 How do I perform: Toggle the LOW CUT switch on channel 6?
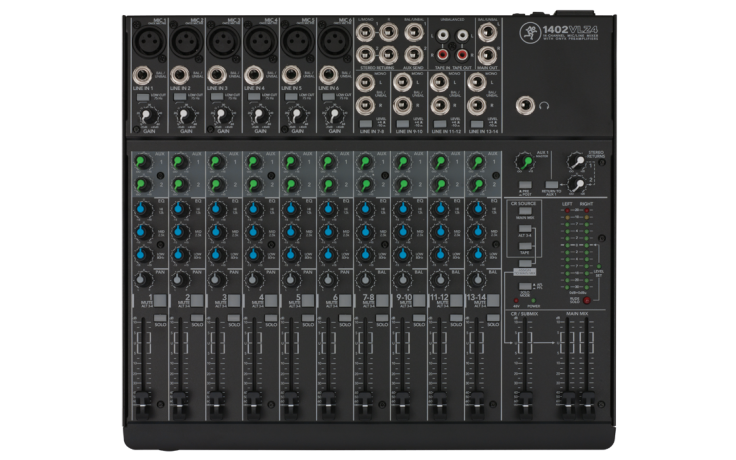328,97
